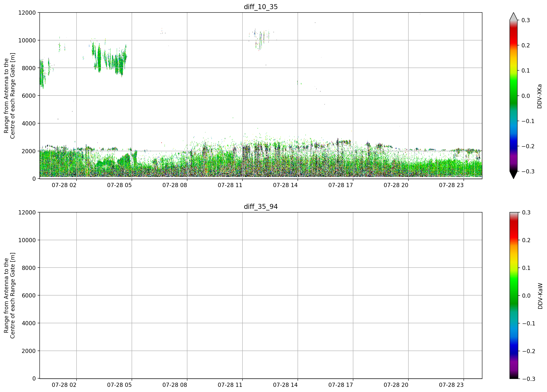The width and height of the screenshot is (547, 392).
Task: Click the −0.2 tick on DDV-XKa colorbar
Action: (528, 146)
